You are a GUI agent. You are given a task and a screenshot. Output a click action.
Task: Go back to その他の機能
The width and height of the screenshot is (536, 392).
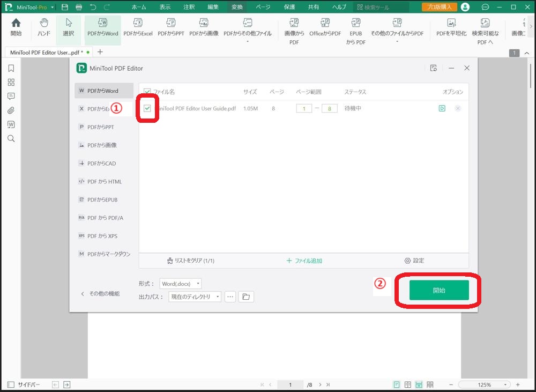point(100,293)
